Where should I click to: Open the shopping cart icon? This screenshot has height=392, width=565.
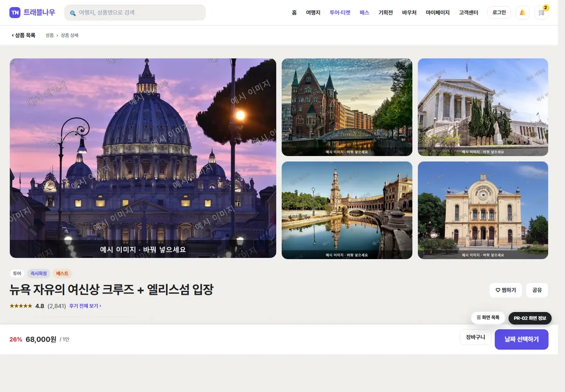tap(541, 13)
